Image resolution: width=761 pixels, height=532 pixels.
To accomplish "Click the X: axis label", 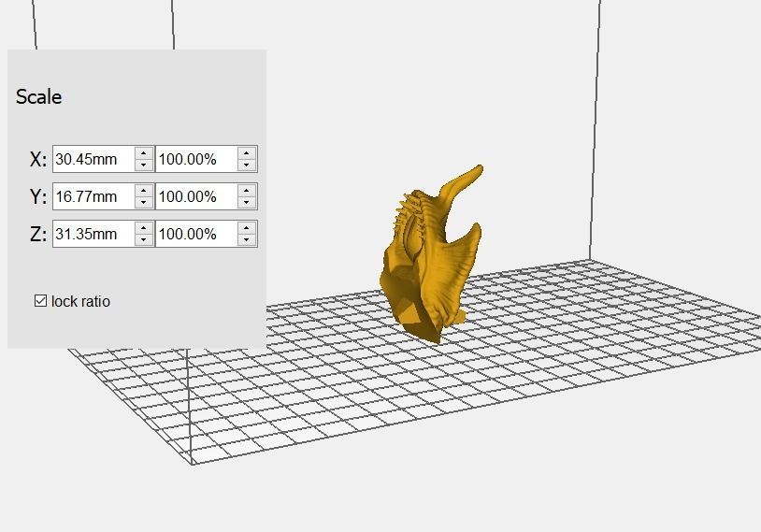I will click(x=38, y=159).
